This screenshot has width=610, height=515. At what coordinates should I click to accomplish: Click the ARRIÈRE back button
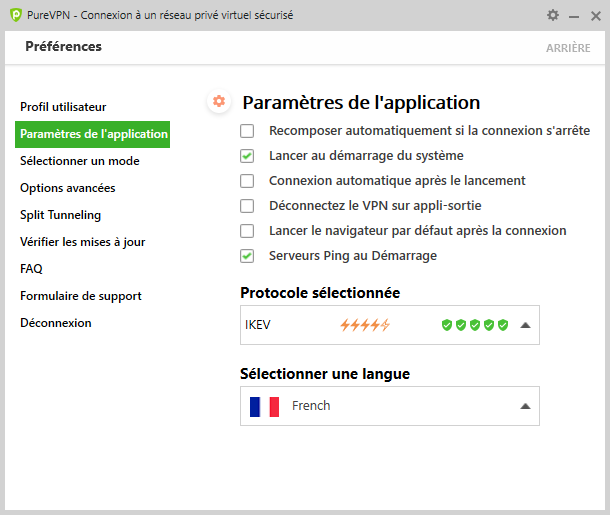point(568,48)
